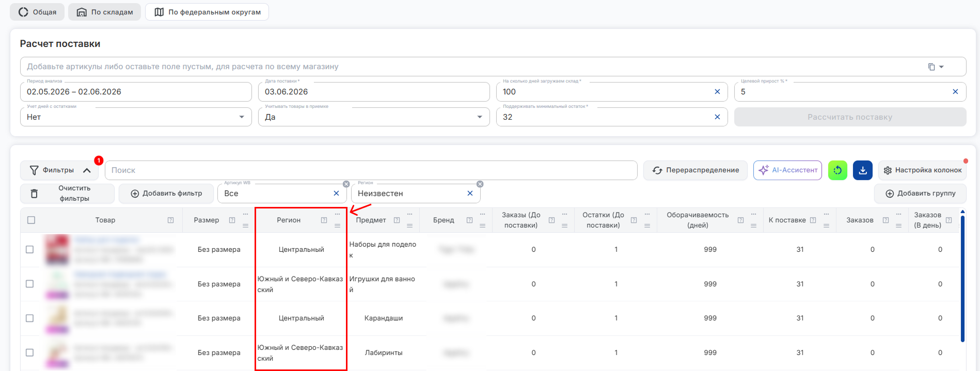The image size is (980, 371).
Task: Open the Учитывать товары в приемке dropdown
Action: (x=374, y=117)
